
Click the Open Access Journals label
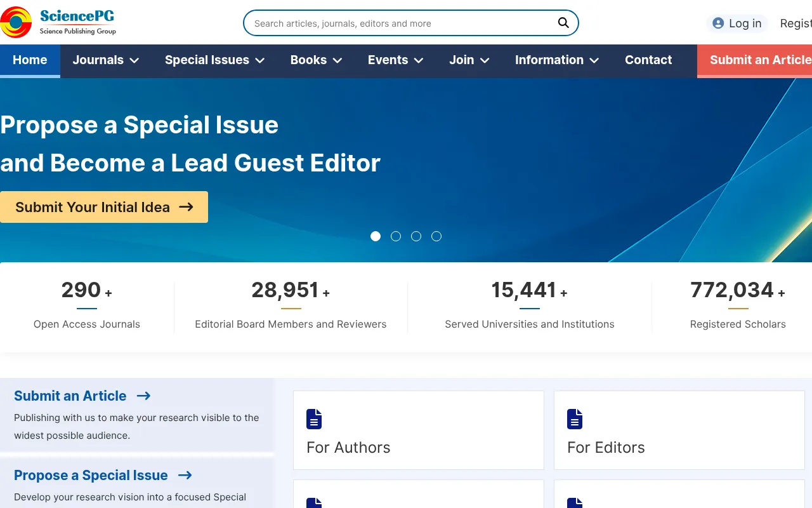pos(87,324)
